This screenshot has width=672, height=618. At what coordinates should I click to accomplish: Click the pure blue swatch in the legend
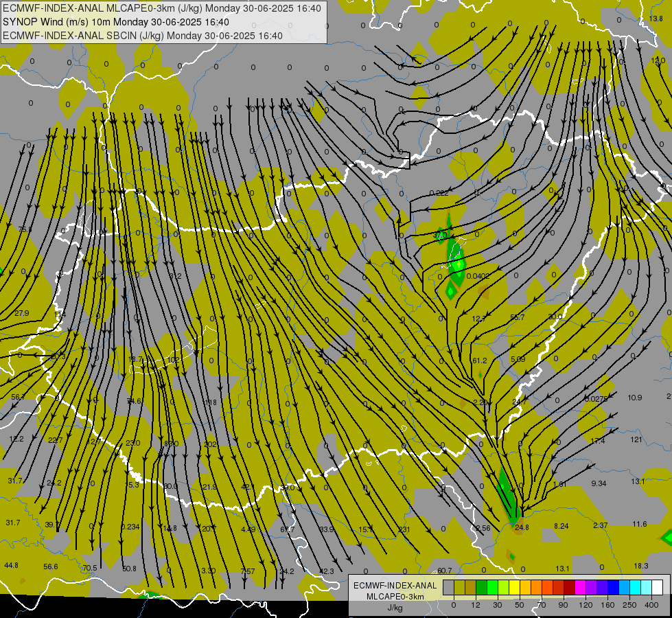[614, 588]
